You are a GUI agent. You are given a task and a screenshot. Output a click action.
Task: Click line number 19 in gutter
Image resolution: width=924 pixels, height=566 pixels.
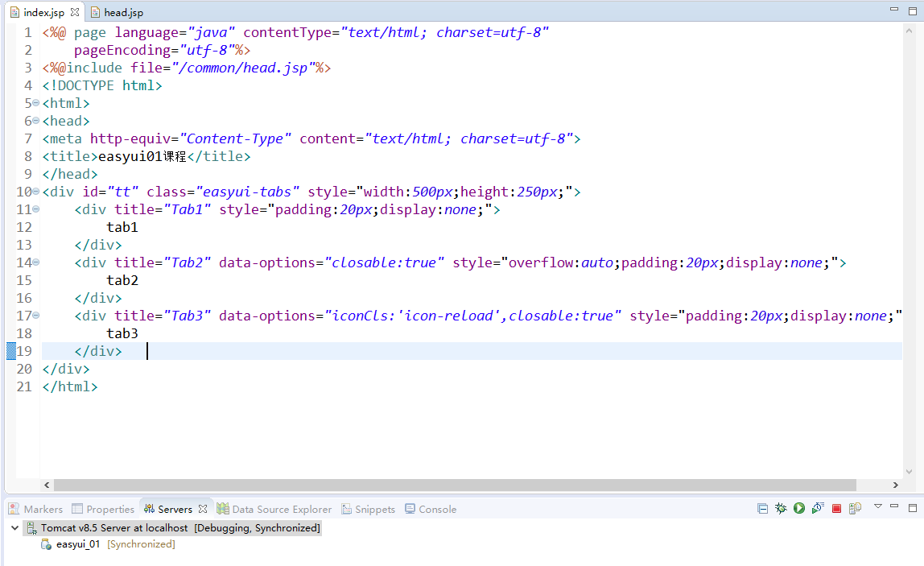[24, 351]
